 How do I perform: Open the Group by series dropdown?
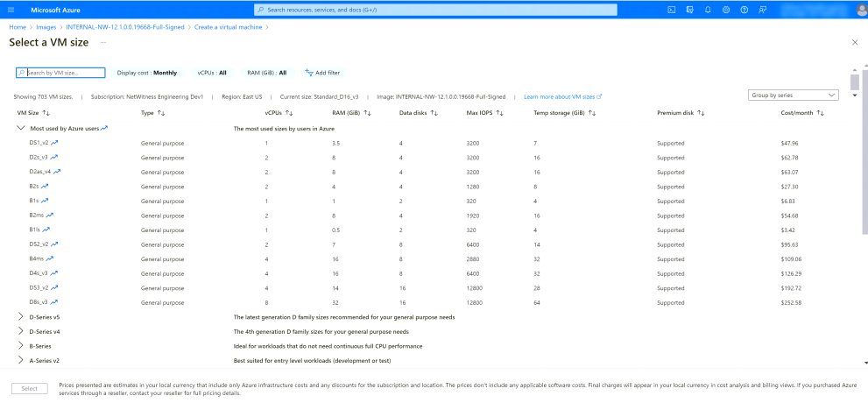pos(793,95)
